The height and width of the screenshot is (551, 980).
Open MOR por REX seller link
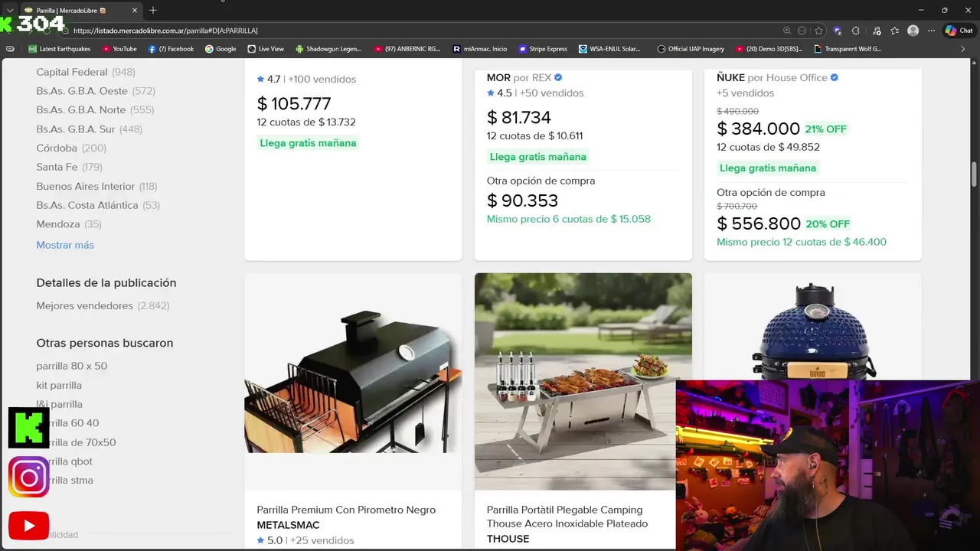(x=519, y=77)
